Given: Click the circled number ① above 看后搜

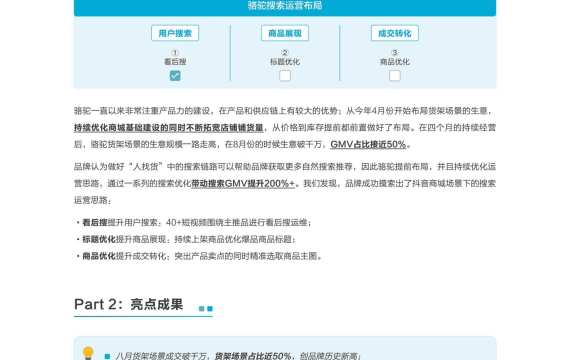Looking at the screenshot, I should point(175,53).
